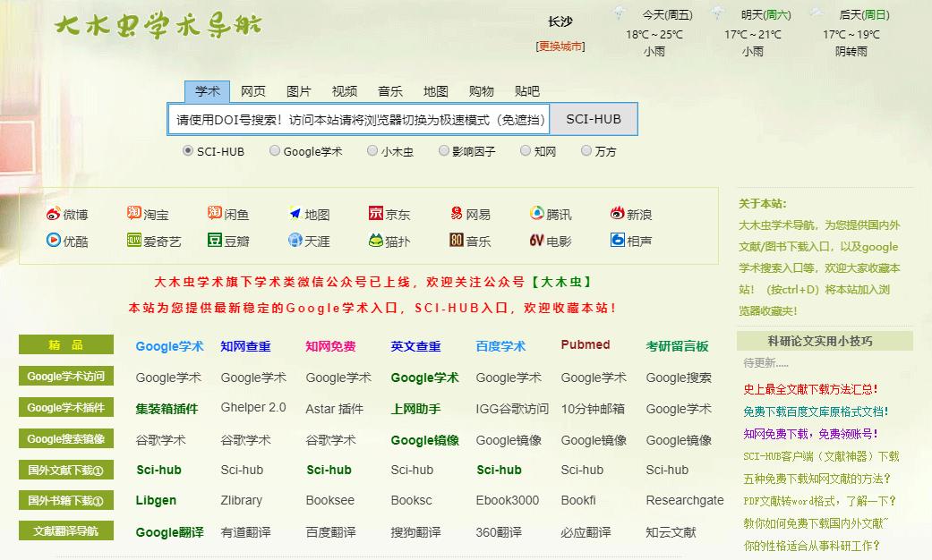Viewport: 932px width, 560px height.
Task: Open Youku using its play icon
Action: click(x=53, y=240)
